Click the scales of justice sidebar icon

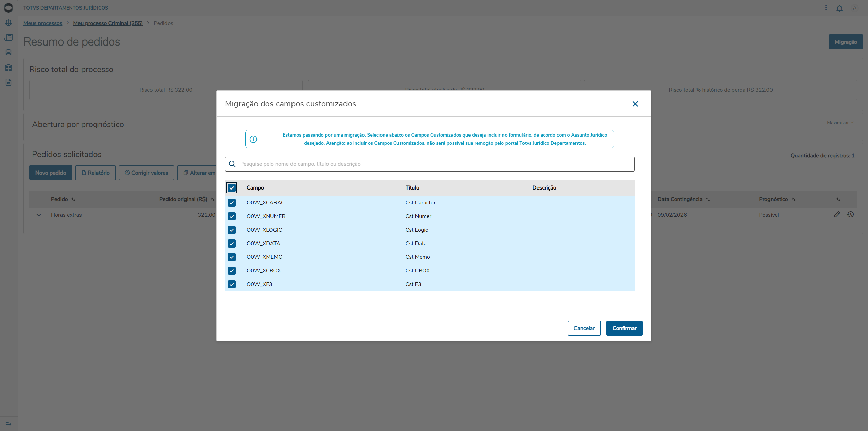click(8, 23)
